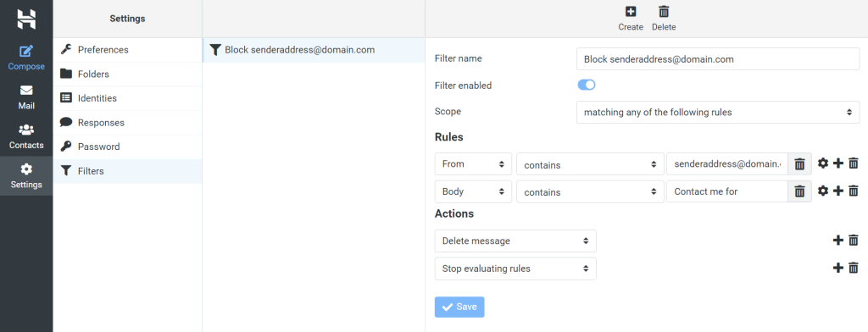The width and height of the screenshot is (868, 332).
Task: Select the Block senderaddress@domain.com filter in list
Action: coord(314,50)
